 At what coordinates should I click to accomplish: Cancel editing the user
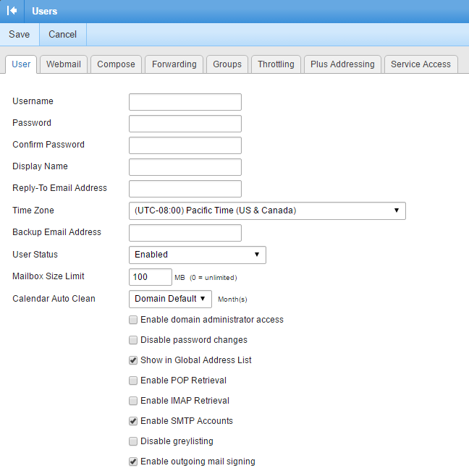pyautogui.click(x=62, y=34)
